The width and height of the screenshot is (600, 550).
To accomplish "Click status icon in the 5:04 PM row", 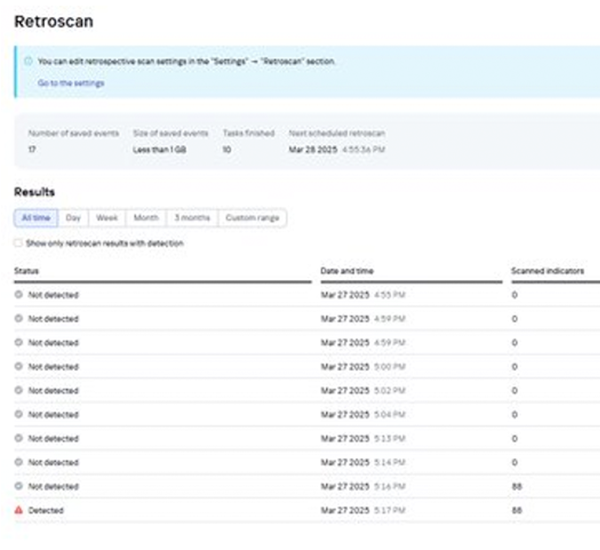I will (x=18, y=414).
